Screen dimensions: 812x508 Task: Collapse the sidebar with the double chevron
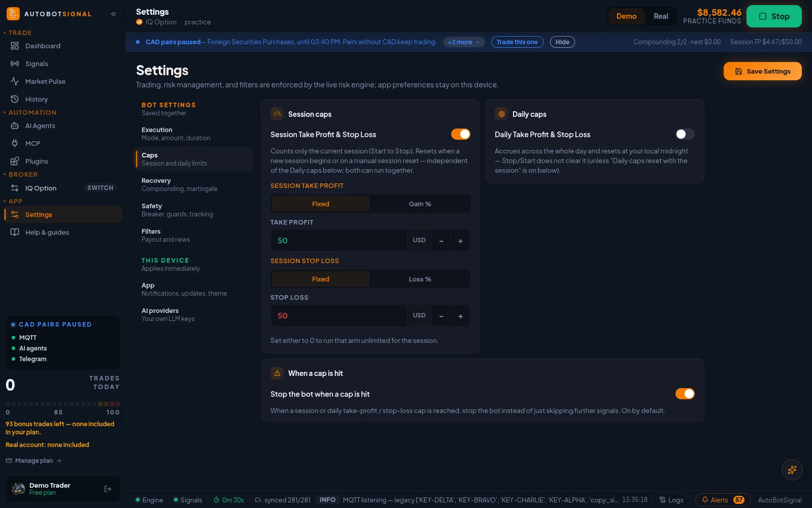pos(114,14)
